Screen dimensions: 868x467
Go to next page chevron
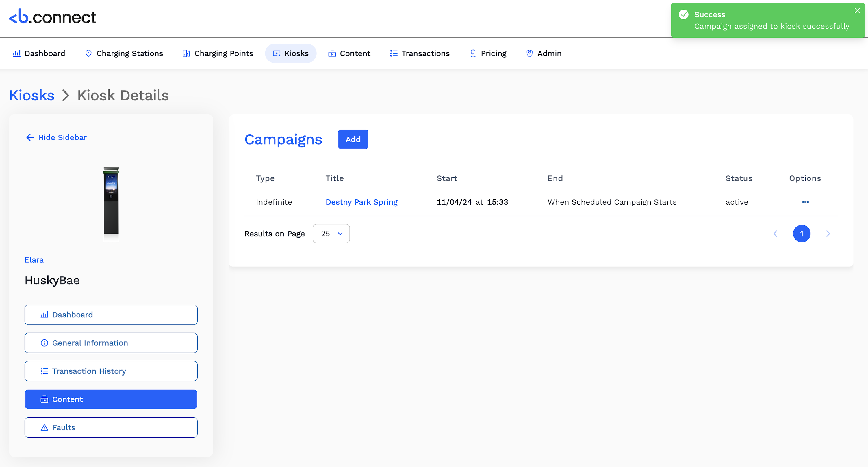828,233
